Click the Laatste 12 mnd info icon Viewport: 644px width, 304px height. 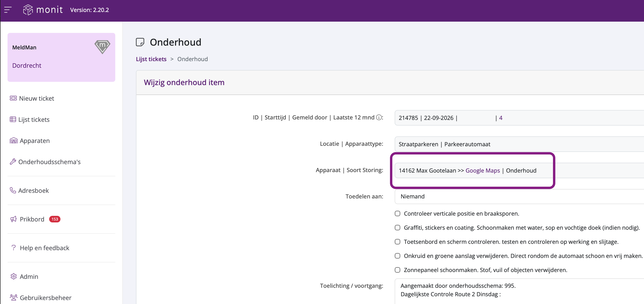[x=379, y=117]
